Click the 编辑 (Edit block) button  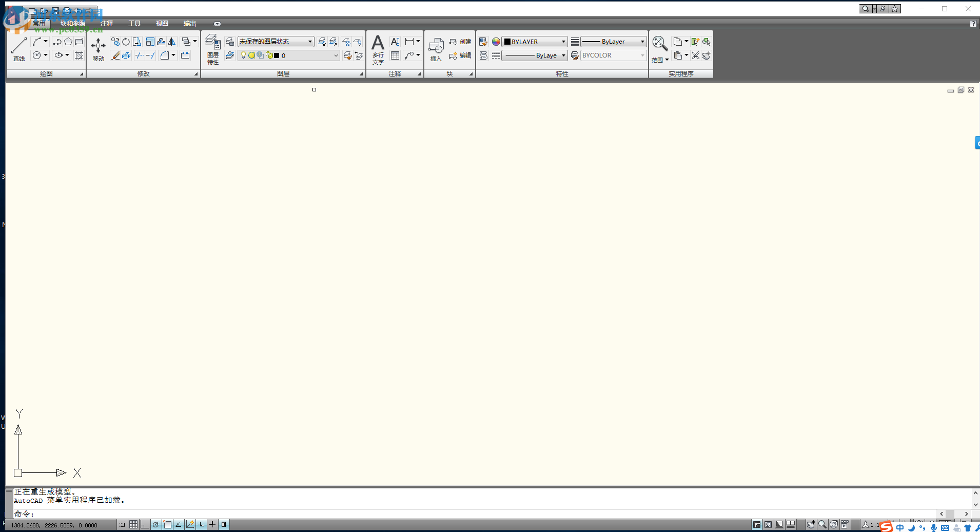(x=460, y=56)
